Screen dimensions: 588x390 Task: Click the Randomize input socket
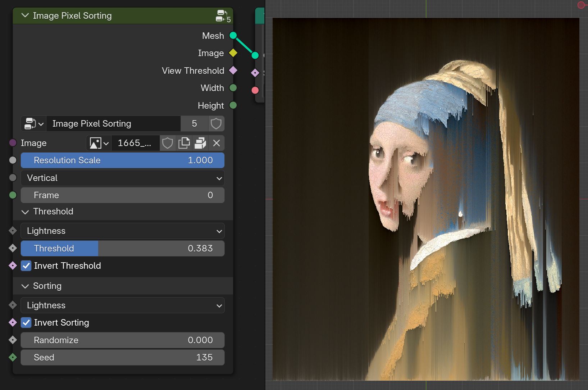(13, 340)
